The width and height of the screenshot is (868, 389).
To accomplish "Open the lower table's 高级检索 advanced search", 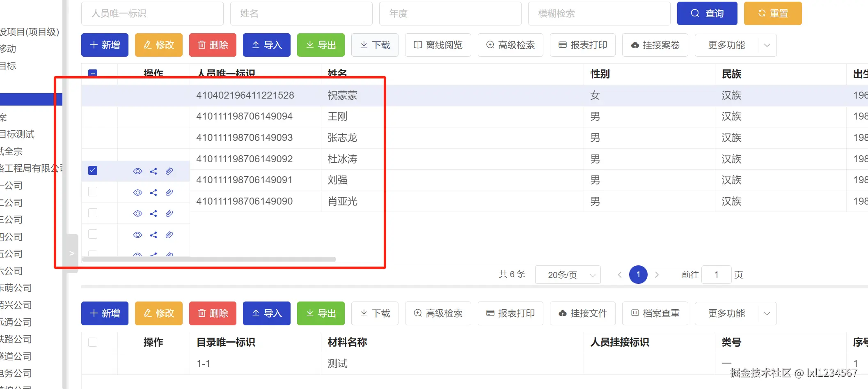I will tap(438, 313).
